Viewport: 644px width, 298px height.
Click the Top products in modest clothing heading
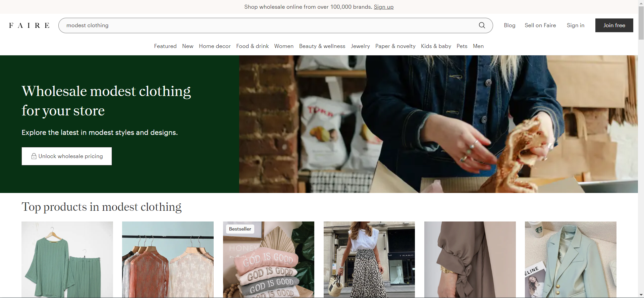click(x=102, y=207)
